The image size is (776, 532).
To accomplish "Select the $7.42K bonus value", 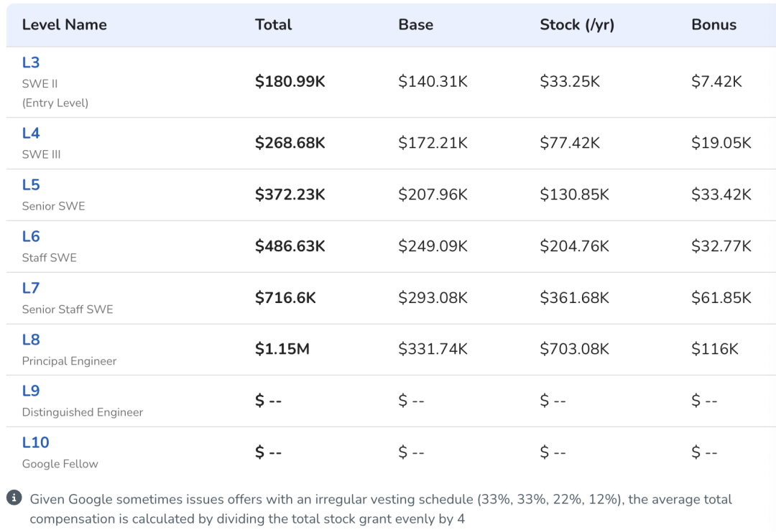I will (716, 81).
